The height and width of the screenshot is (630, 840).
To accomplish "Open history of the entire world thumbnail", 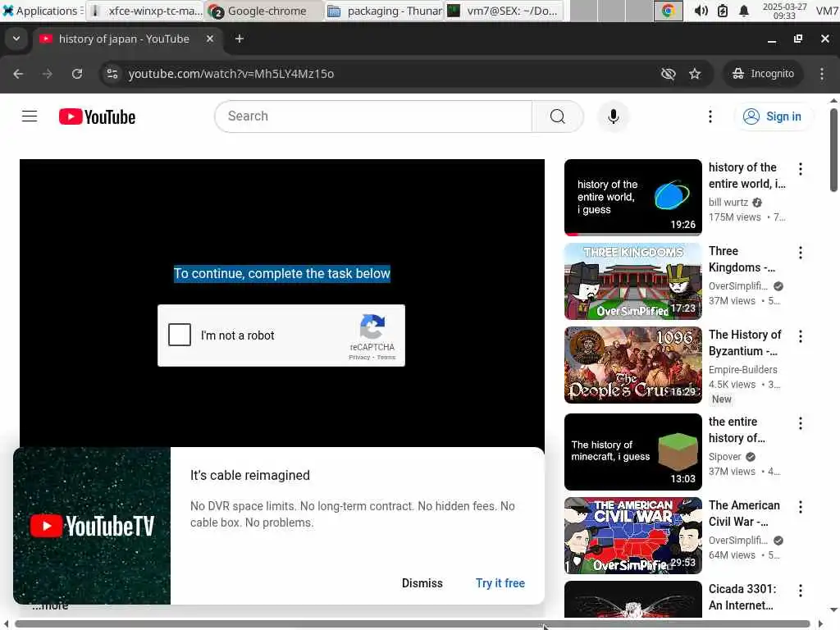I will click(x=632, y=197).
